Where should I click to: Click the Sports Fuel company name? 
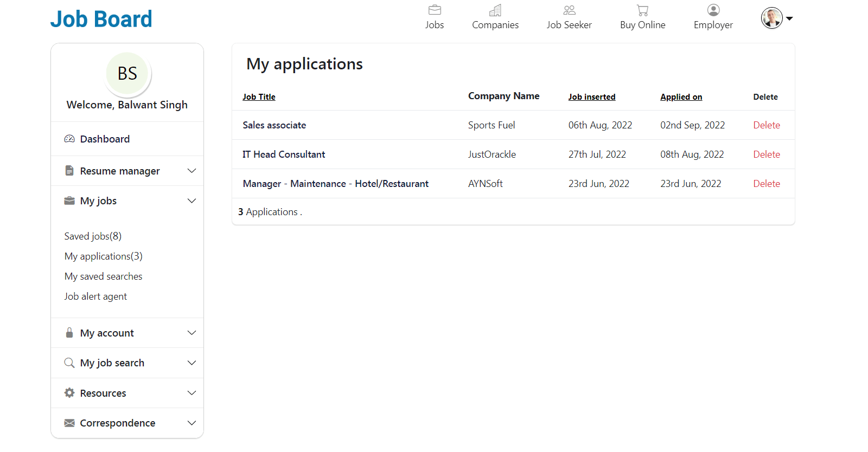pyautogui.click(x=492, y=125)
